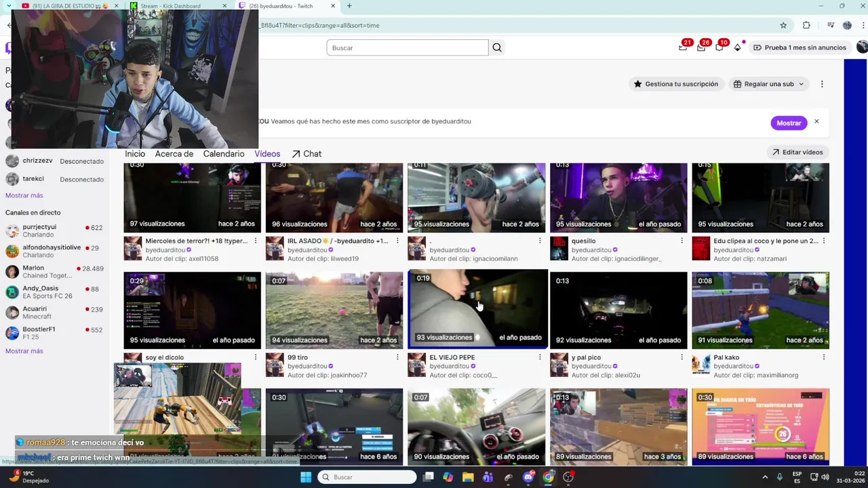Play the 'Pal kako' clip thumbnail

pos(760,310)
